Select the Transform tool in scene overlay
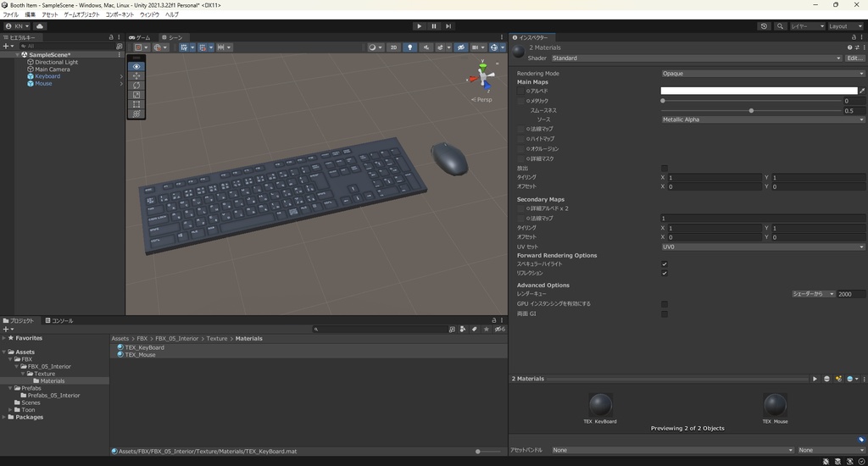 coord(136,114)
